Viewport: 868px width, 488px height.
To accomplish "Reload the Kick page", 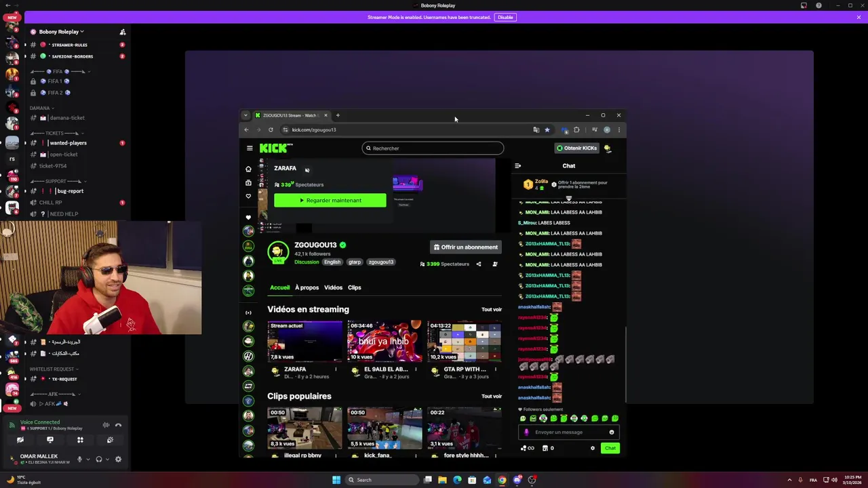I will [x=271, y=130].
